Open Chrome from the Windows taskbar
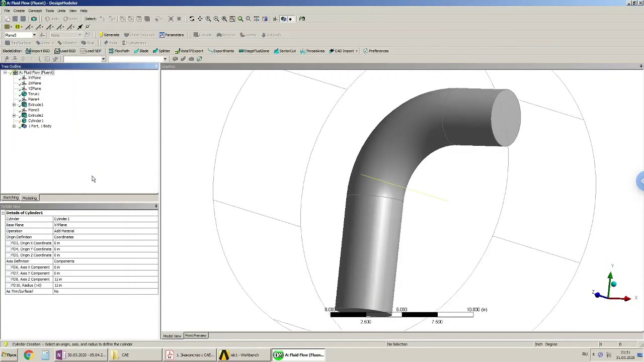 click(x=28, y=355)
